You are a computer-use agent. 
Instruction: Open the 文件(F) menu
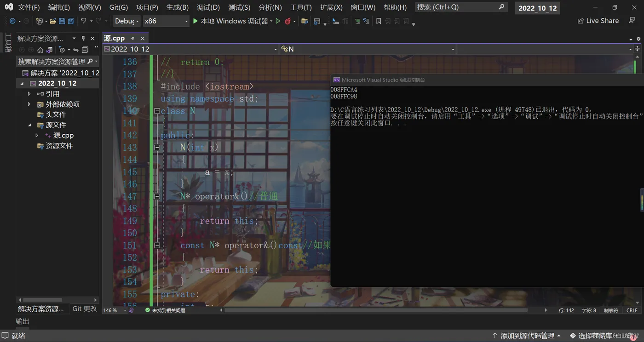tap(29, 7)
